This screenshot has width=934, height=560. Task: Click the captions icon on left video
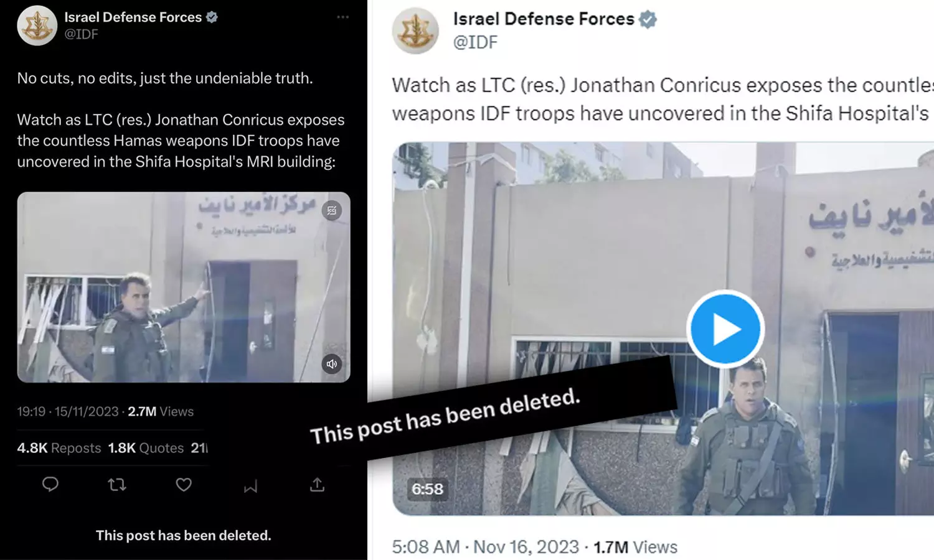pos(332,210)
